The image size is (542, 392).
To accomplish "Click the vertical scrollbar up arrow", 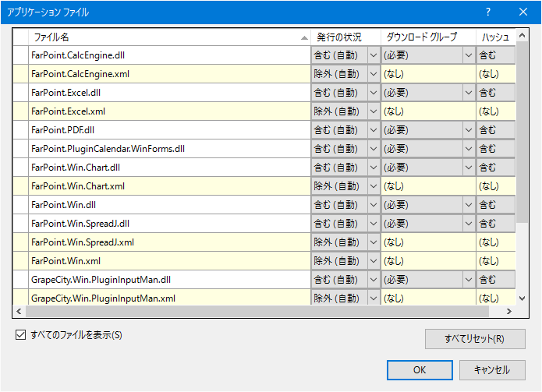I will coord(522,35).
